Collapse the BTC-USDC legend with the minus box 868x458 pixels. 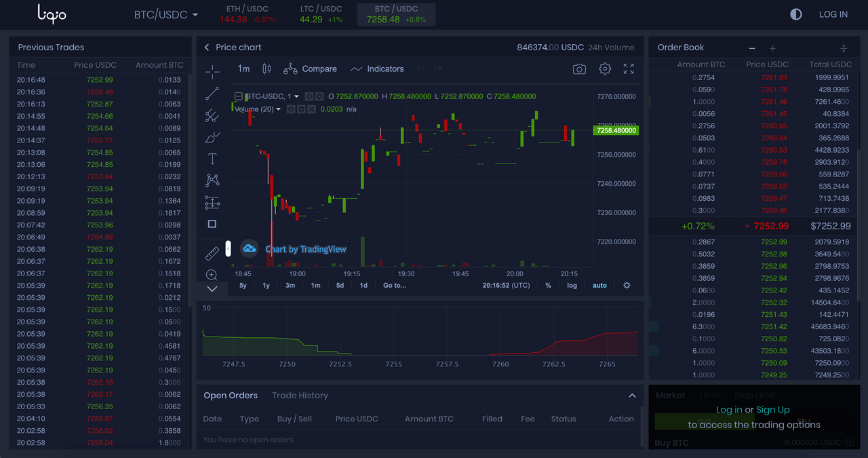[238, 96]
